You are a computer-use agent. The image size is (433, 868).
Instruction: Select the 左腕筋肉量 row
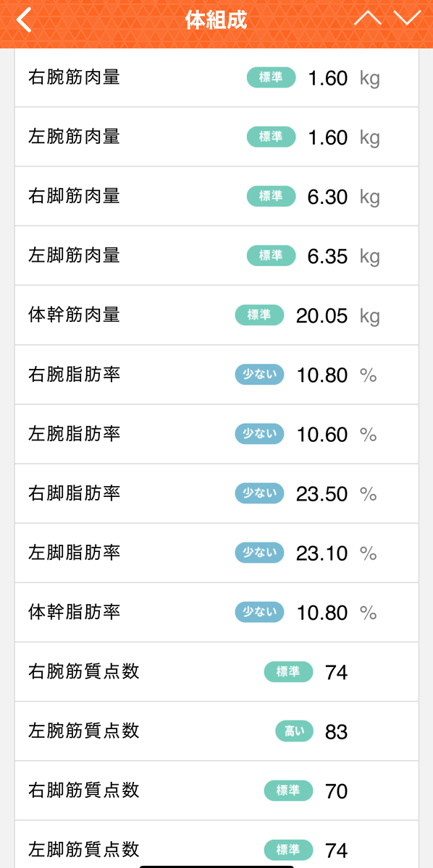pyautogui.click(x=216, y=137)
